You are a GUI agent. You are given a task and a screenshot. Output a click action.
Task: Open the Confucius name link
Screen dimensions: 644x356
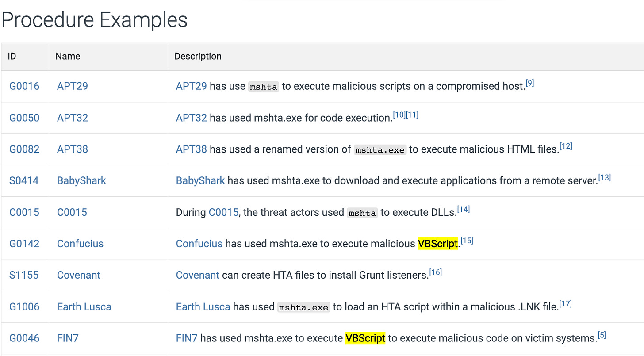[x=80, y=244]
